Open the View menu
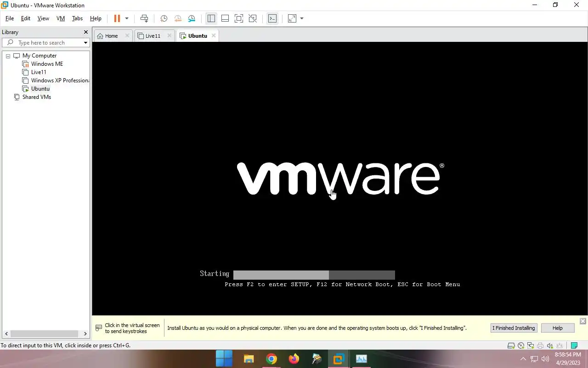588x368 pixels. [x=43, y=18]
